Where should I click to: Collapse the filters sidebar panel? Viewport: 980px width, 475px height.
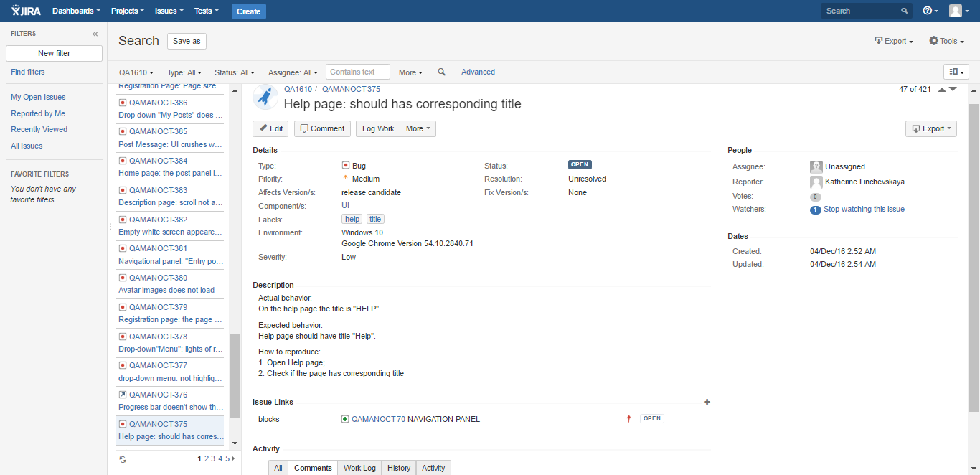coord(94,33)
